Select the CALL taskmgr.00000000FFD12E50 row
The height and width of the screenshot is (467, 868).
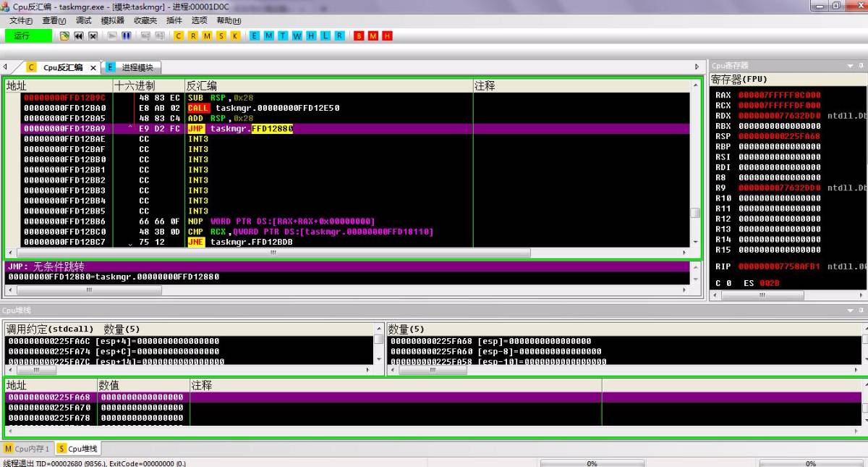pos(347,108)
